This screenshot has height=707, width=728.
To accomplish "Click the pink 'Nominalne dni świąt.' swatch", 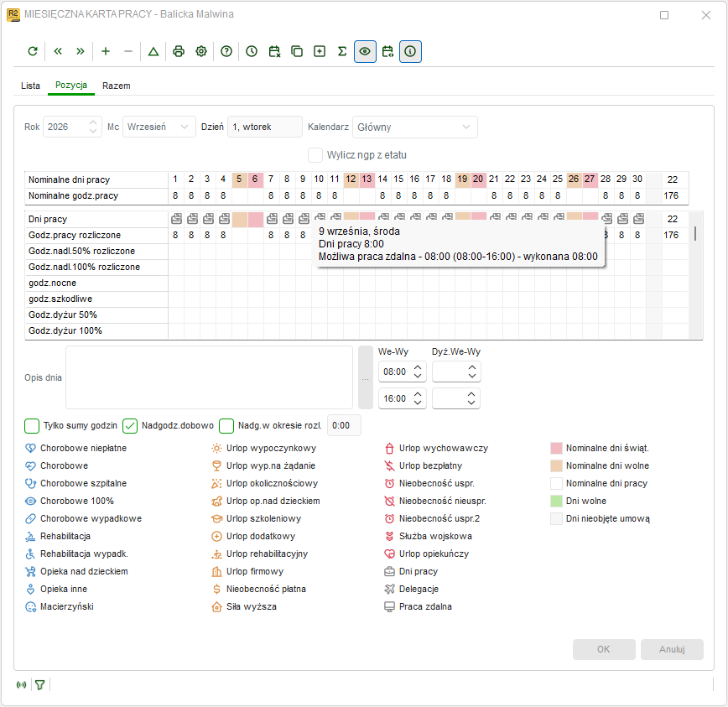I will (556, 449).
